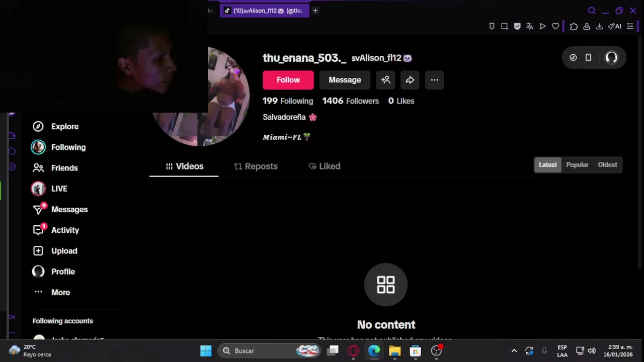
Task: Open the Activity notifications
Action: coord(55,230)
